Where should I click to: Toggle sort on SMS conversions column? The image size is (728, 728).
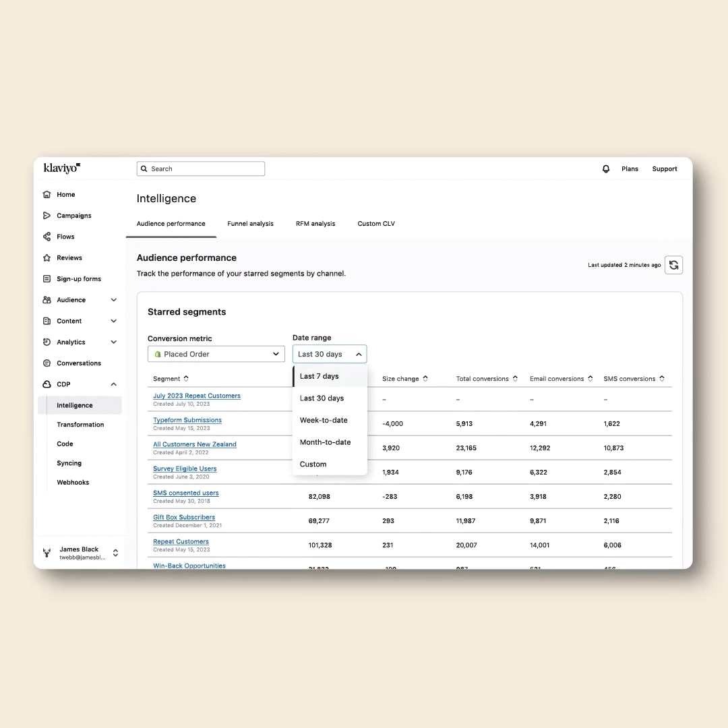click(662, 379)
